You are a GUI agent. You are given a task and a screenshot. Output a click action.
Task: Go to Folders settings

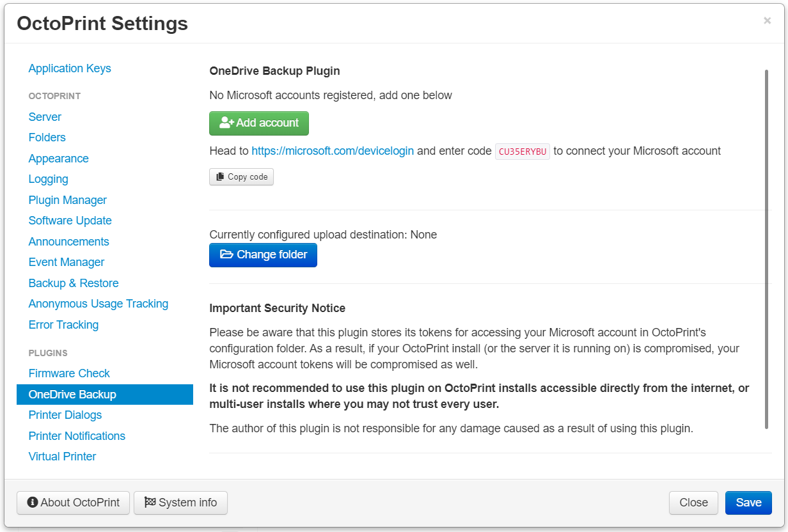coord(47,137)
